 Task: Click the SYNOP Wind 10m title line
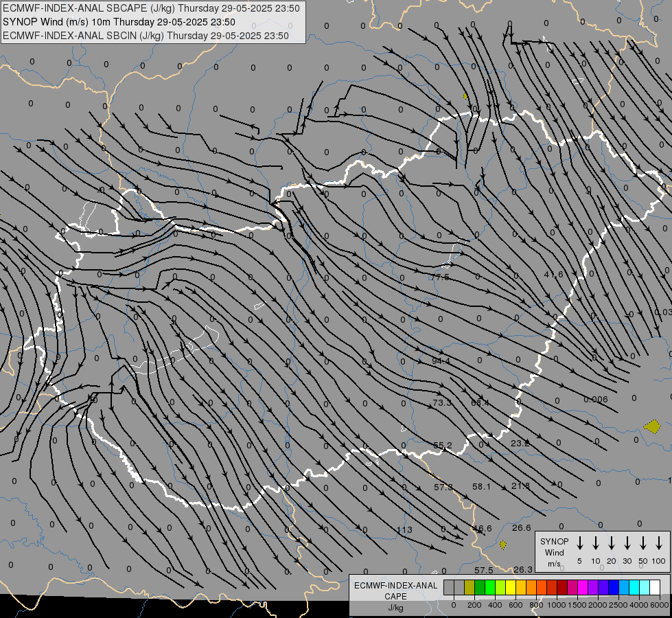119,22
